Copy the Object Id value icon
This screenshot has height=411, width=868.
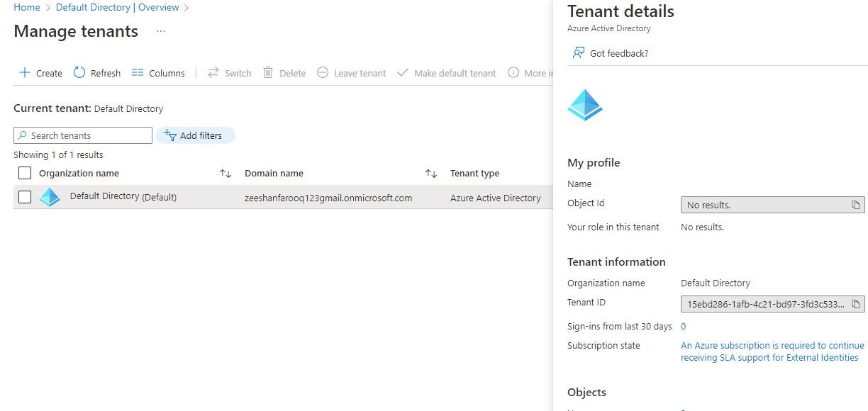pyautogui.click(x=856, y=205)
